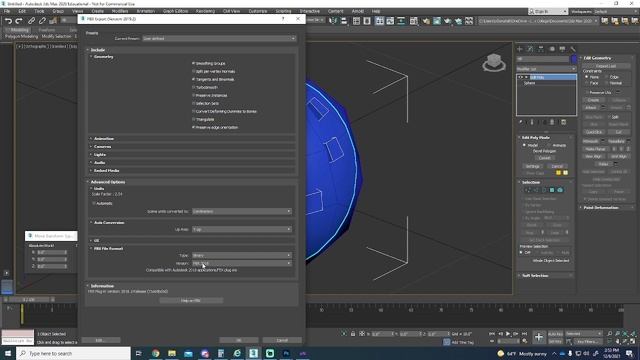Open the FBX file Type dropdown

point(242,256)
